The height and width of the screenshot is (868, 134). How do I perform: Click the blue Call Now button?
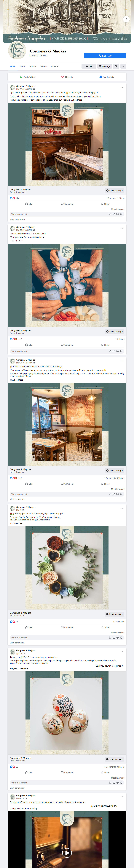point(105,56)
